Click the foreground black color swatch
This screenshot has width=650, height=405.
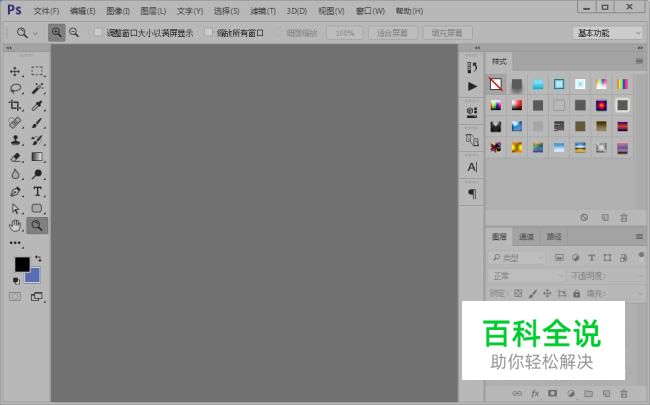(x=22, y=264)
